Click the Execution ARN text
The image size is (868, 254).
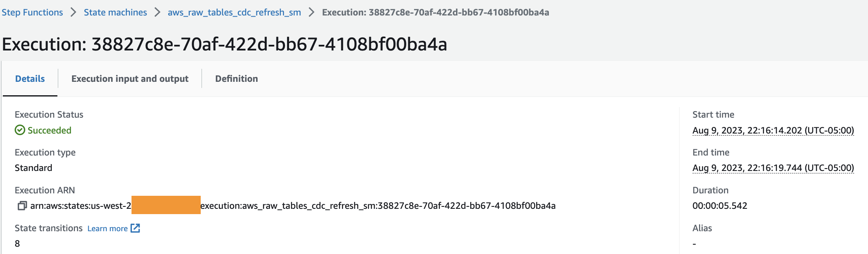[x=293, y=206]
